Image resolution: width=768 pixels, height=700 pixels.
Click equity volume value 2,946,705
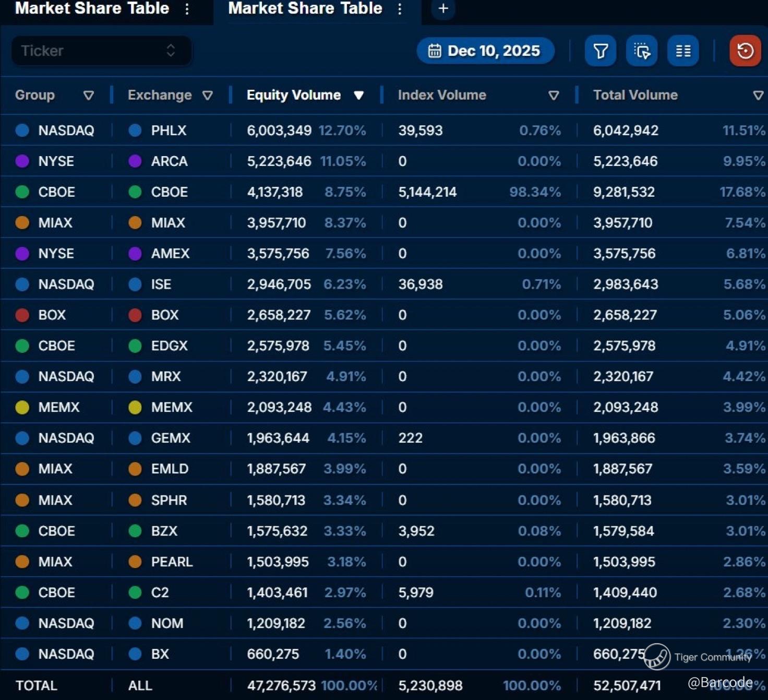279,284
